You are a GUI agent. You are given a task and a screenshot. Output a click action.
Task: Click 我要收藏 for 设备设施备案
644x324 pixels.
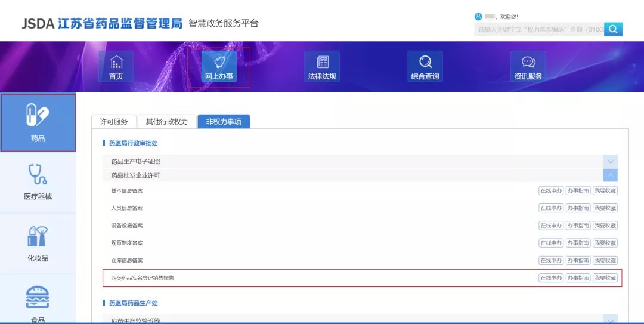coord(605,226)
